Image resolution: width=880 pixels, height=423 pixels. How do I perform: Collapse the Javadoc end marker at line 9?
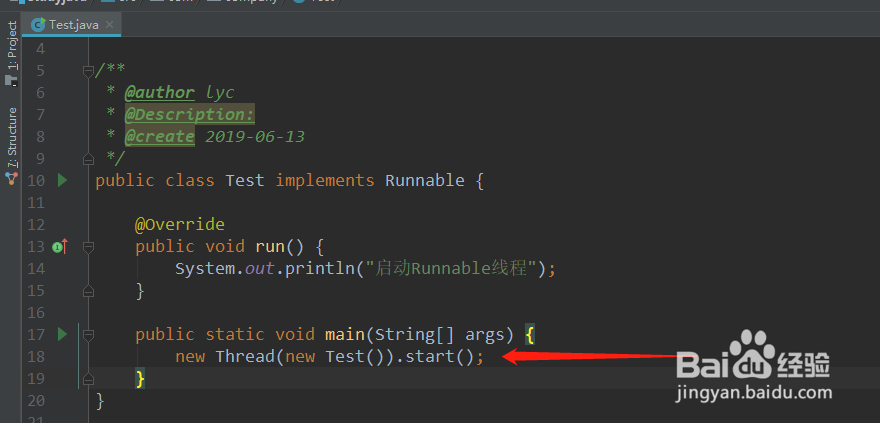click(88, 159)
